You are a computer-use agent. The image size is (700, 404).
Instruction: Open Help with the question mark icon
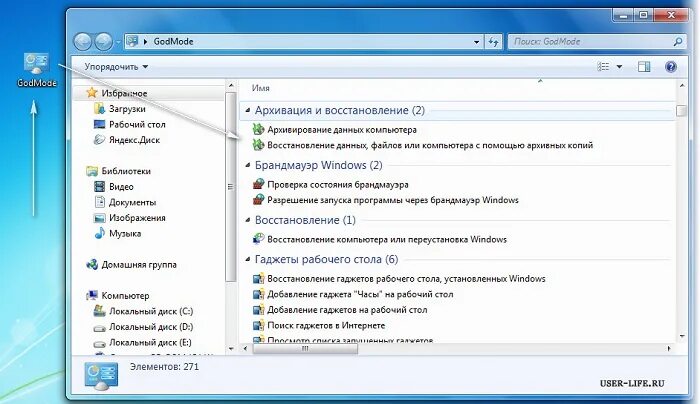coord(671,67)
